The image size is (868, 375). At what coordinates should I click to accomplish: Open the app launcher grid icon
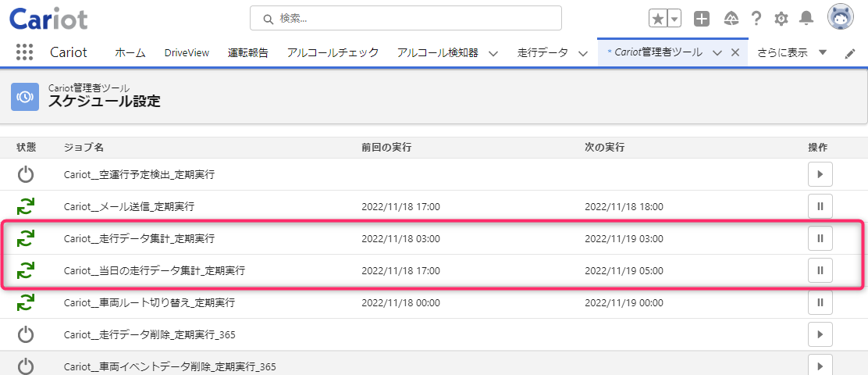pos(25,52)
